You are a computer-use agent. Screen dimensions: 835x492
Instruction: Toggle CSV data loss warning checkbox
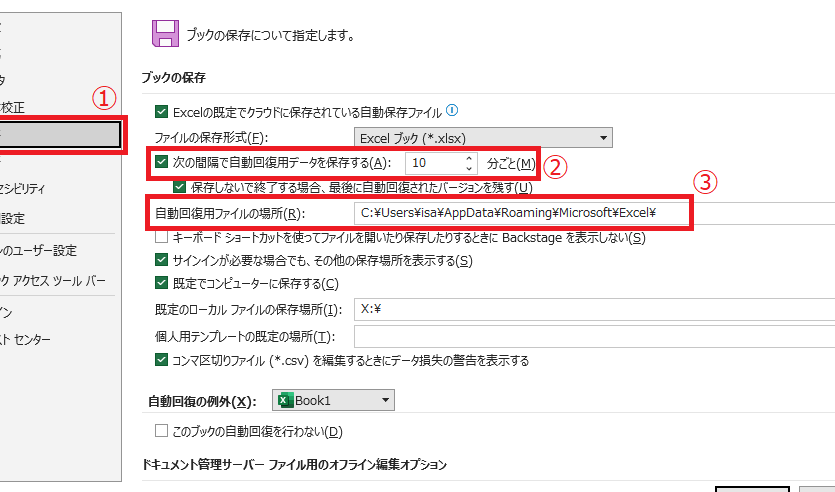(x=161, y=360)
